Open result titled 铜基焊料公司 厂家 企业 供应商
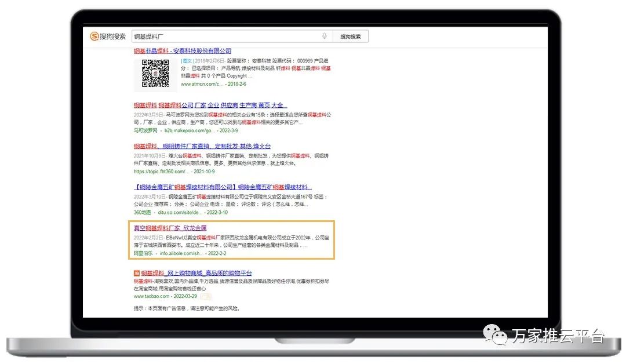The height and width of the screenshot is (364, 626). point(210,105)
